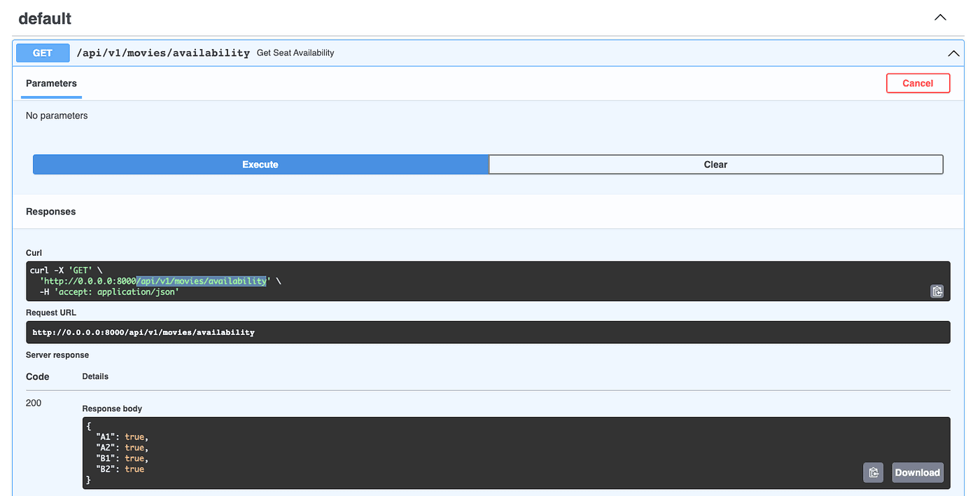
Task: Collapse the default section chevron
Action: point(940,18)
